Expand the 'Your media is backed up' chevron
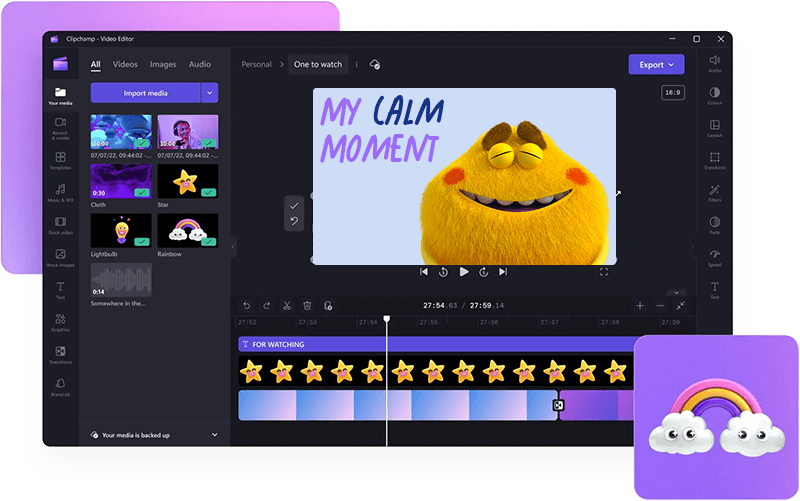Screen dimensions: 800x501 point(215,435)
